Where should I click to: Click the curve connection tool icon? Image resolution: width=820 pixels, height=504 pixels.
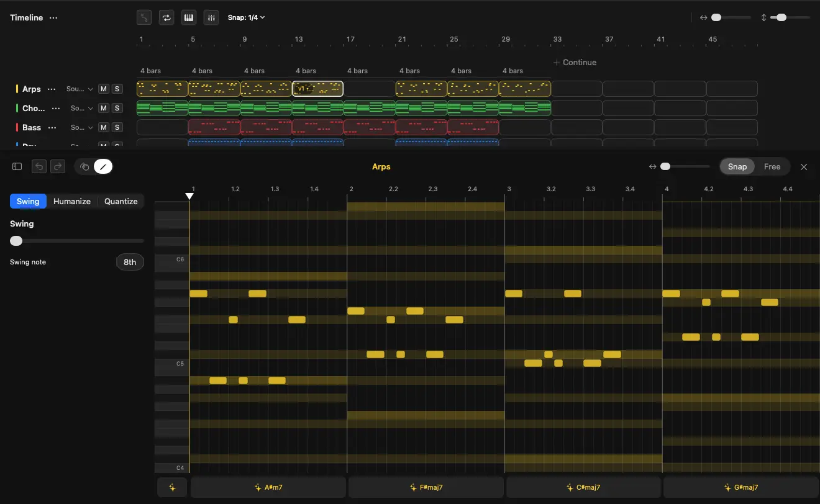tap(144, 17)
